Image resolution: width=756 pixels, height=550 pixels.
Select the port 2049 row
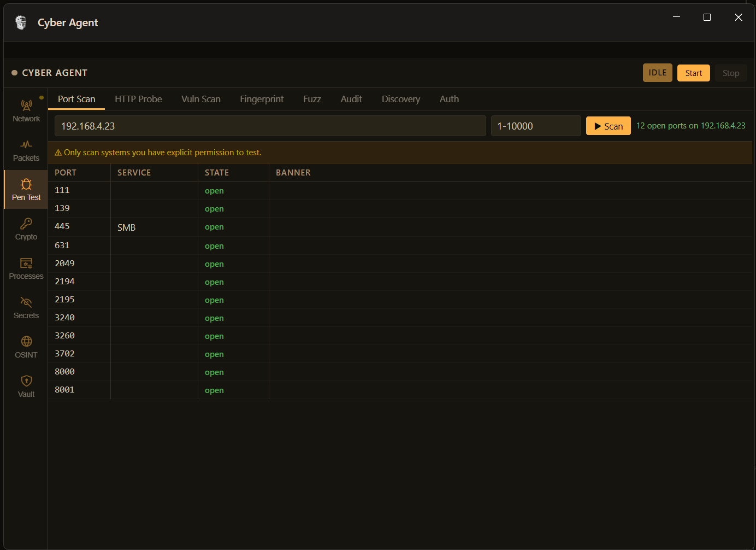[x=400, y=264]
